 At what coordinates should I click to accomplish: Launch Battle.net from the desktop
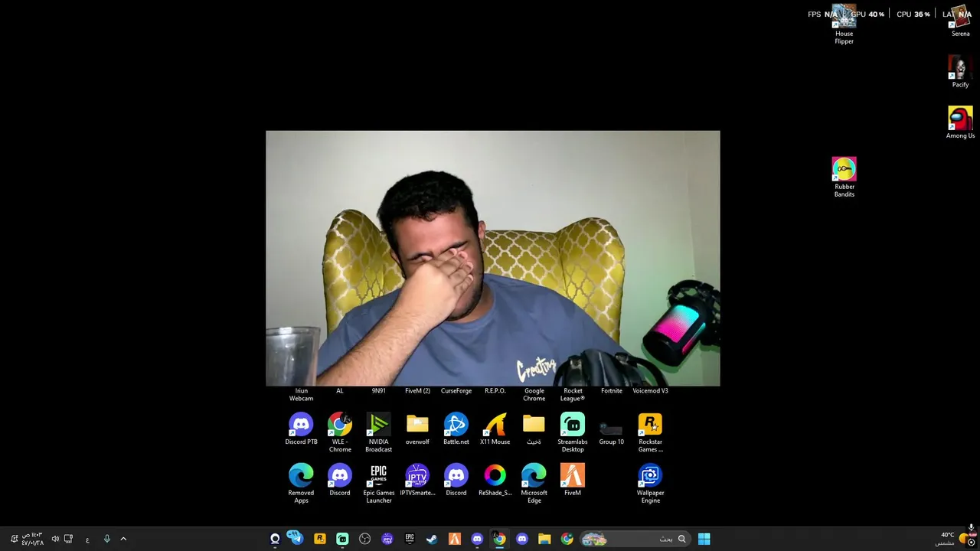pyautogui.click(x=456, y=429)
